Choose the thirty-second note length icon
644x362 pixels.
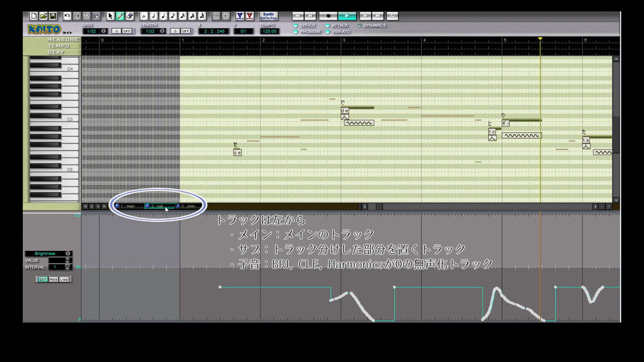coord(193,16)
